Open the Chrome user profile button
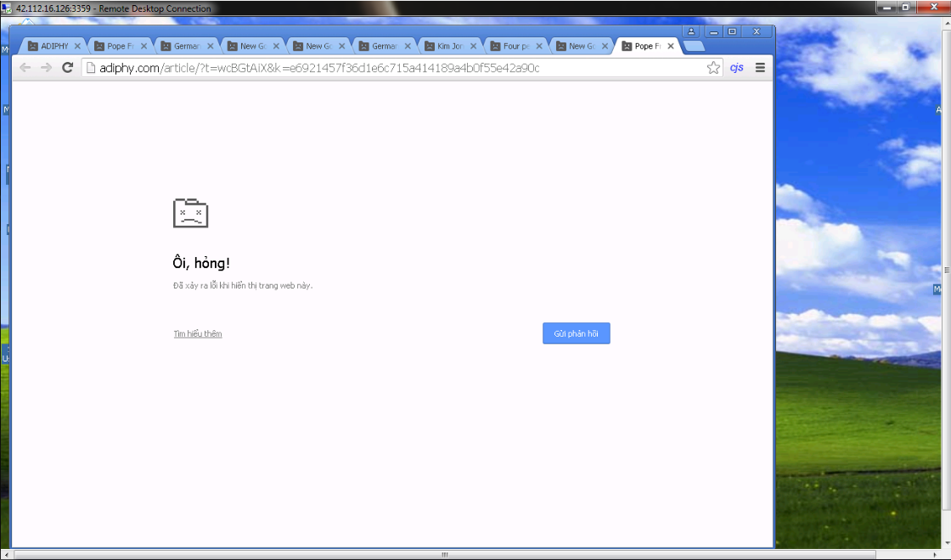Screen dimensions: 951x560 click(691, 31)
